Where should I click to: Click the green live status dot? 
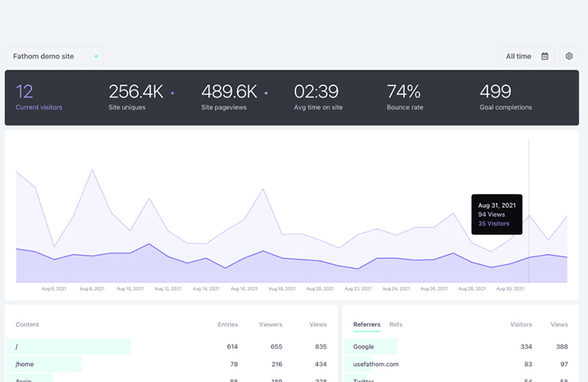(x=96, y=57)
